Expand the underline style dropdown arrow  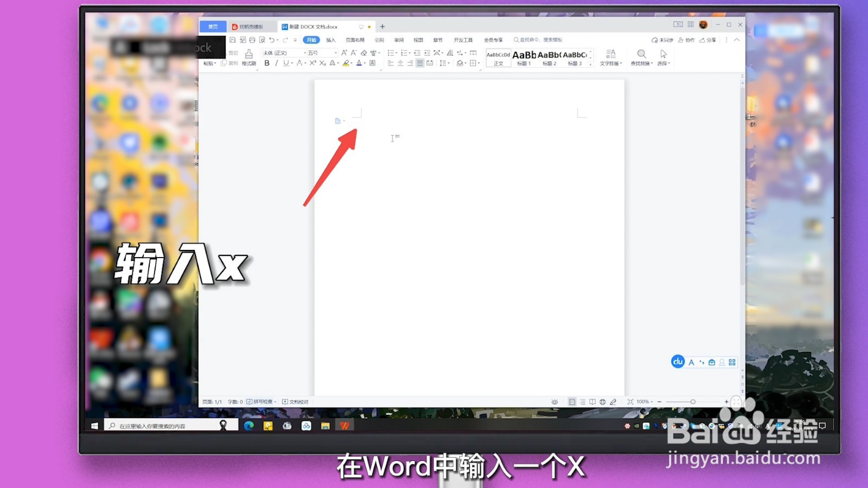pos(291,63)
